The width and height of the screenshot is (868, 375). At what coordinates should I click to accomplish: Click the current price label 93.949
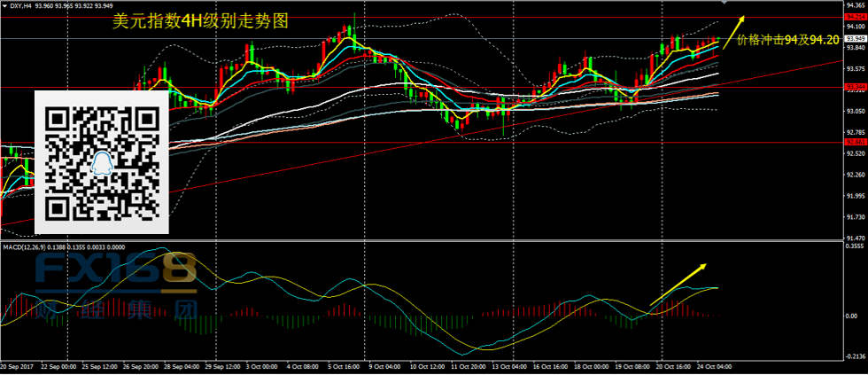coord(855,39)
